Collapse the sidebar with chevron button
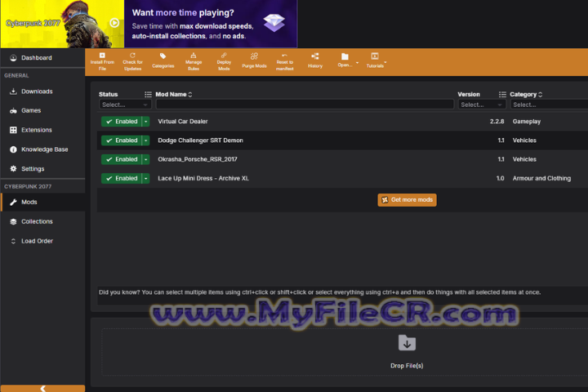The image size is (588, 392). click(42, 388)
